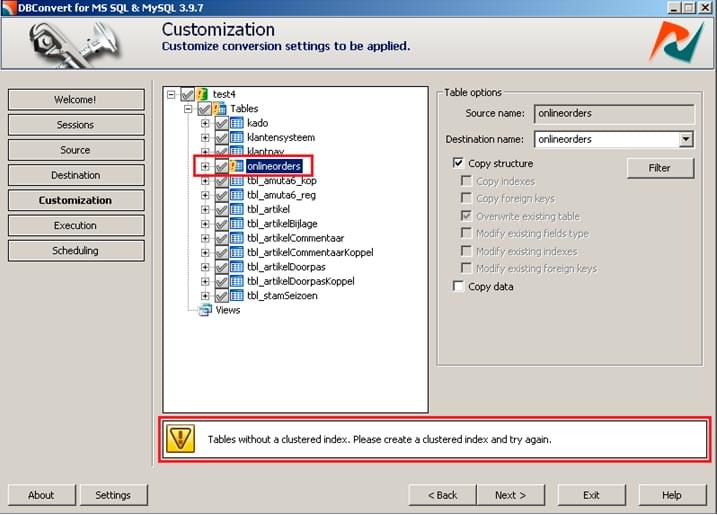The height and width of the screenshot is (515, 717).
Task: Click the kado table icon
Action: 236,123
